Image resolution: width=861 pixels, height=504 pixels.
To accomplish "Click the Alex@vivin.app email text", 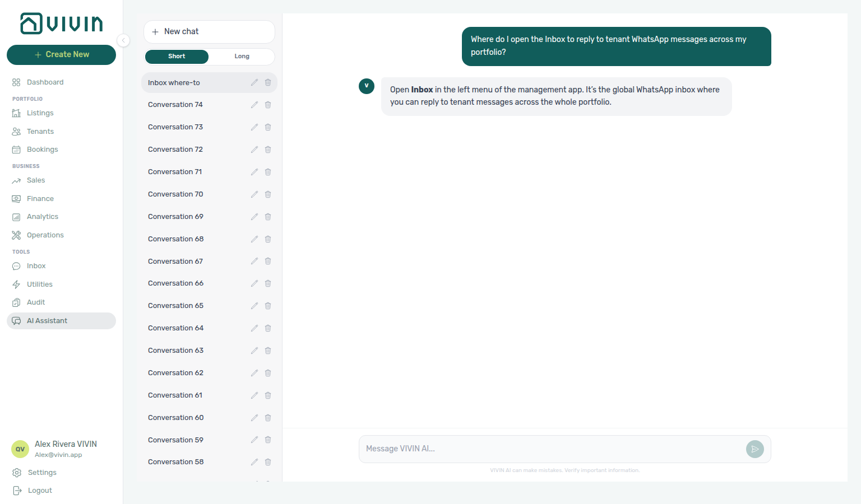I will [58, 455].
